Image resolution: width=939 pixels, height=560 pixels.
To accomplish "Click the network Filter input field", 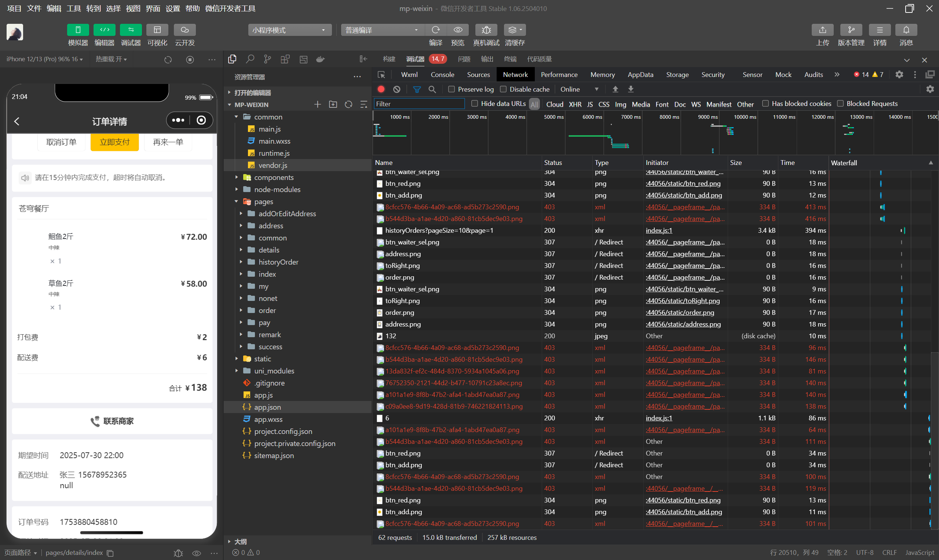I will tap(419, 104).
